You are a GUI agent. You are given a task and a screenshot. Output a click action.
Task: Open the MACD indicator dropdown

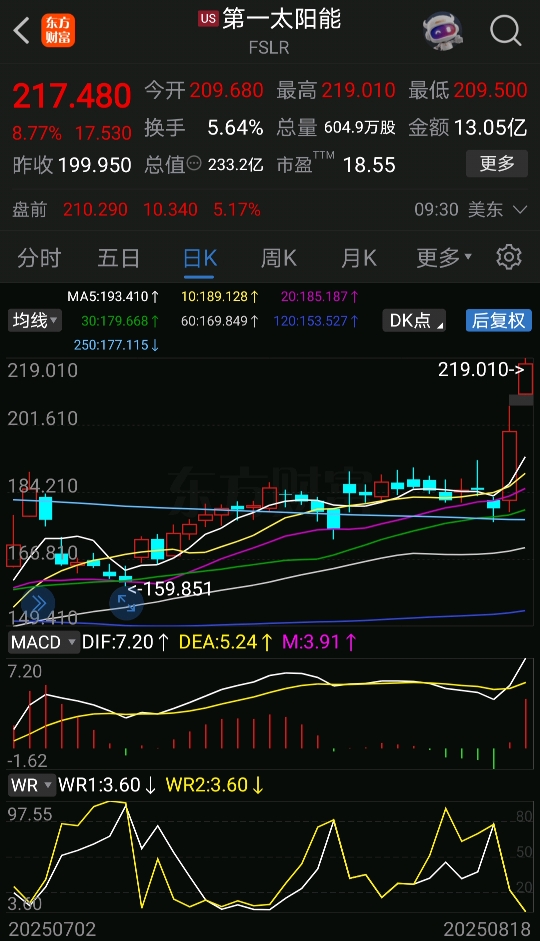click(44, 642)
